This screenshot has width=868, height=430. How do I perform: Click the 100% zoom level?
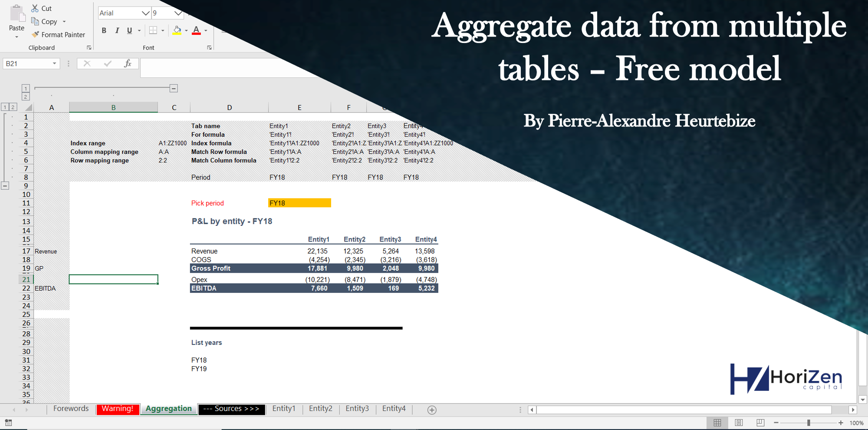856,423
